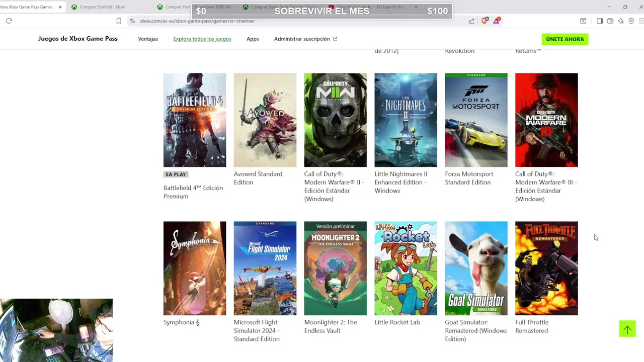This screenshot has width=644, height=362.
Task: Click the green back-to-top arrow button
Action: tap(627, 329)
